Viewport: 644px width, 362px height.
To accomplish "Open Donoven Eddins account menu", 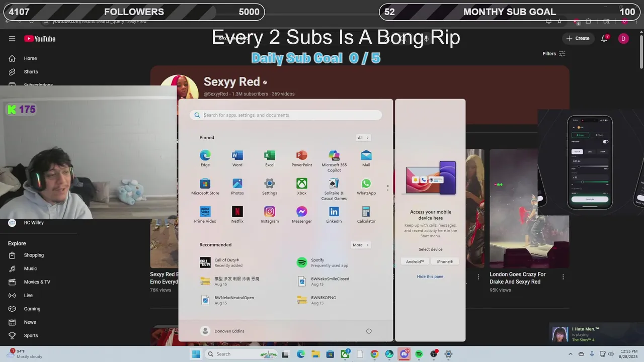I will [x=223, y=331].
